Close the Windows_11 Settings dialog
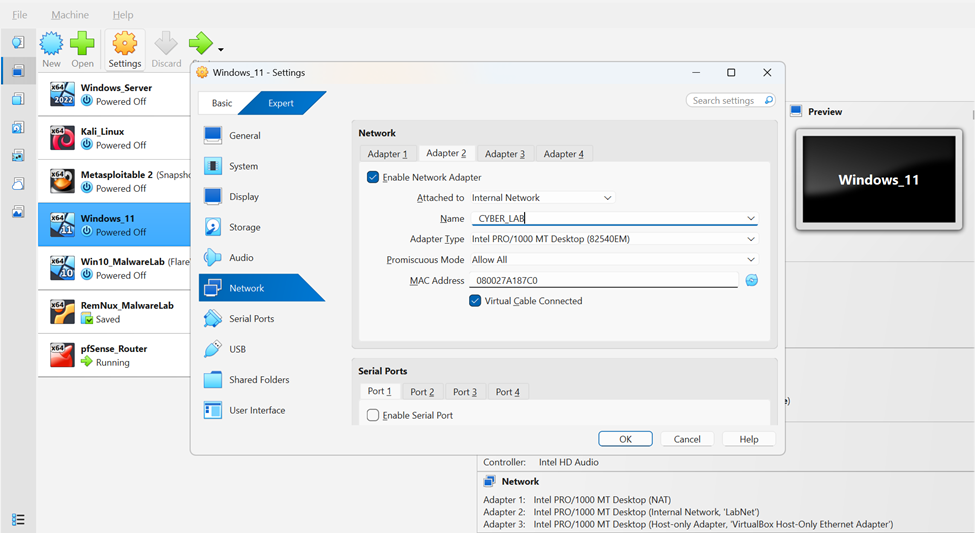The height and width of the screenshot is (533, 975). click(767, 73)
